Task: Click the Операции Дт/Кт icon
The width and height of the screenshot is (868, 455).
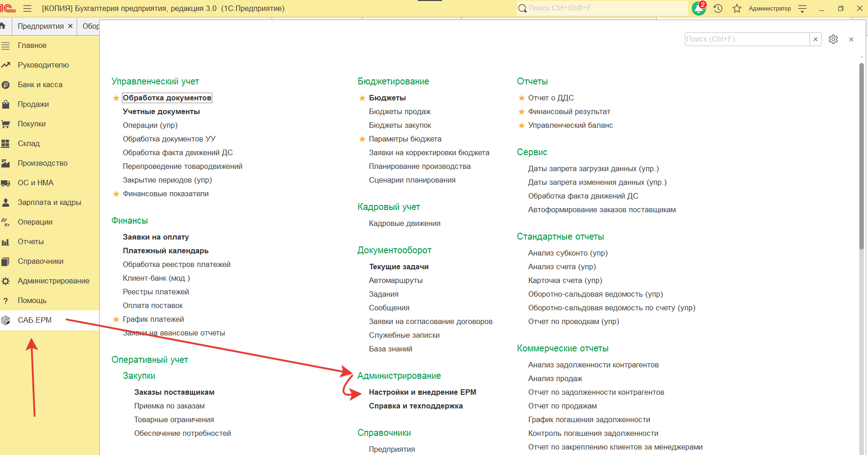Action: pos(5,222)
